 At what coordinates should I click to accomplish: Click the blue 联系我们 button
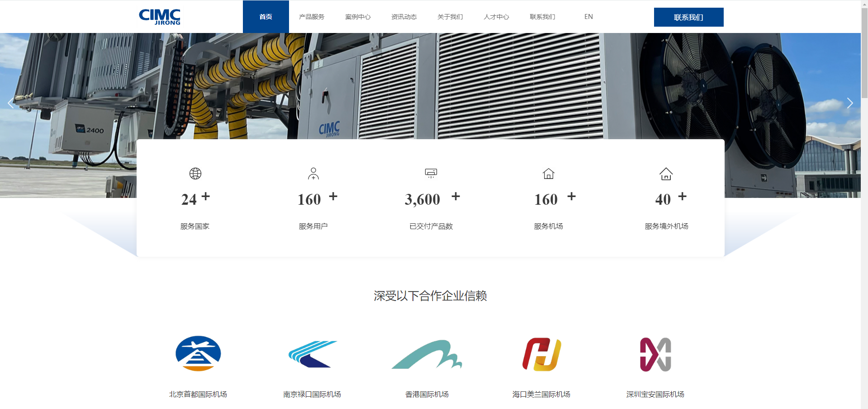pos(689,17)
